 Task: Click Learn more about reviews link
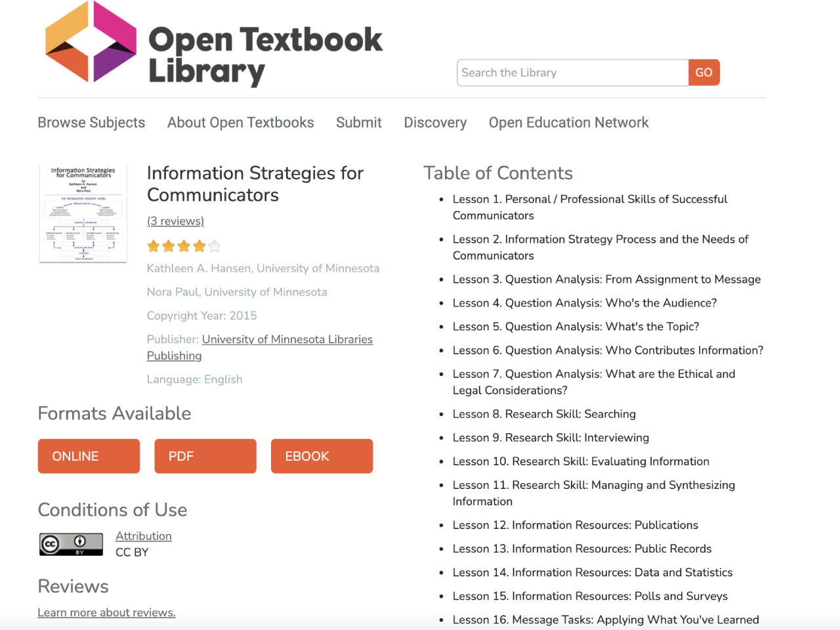(x=106, y=612)
